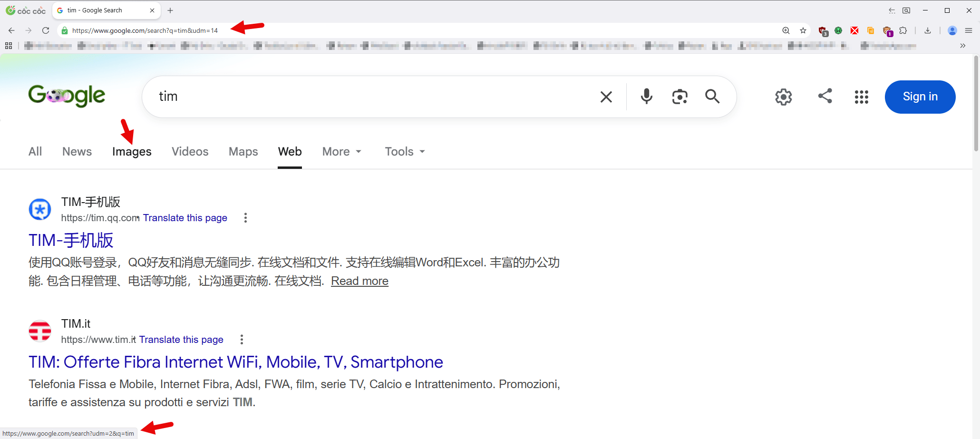
Task: Open the page zoom control in address bar
Action: (786, 30)
